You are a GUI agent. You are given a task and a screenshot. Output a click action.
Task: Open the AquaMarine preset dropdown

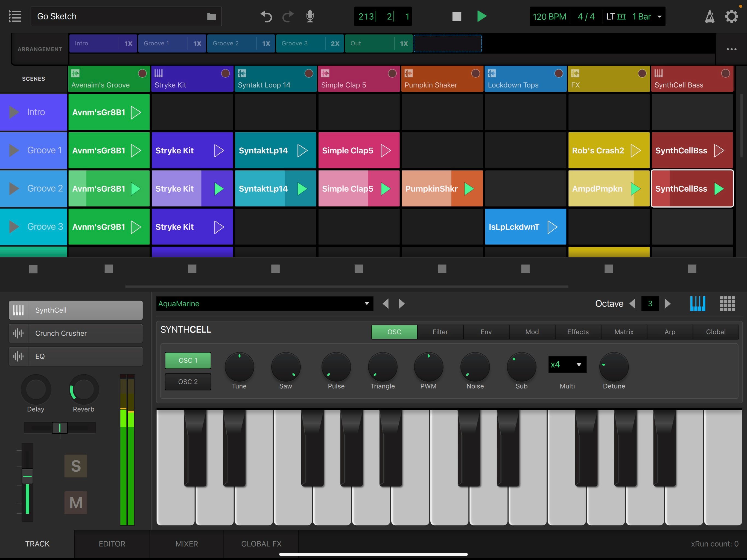click(x=264, y=304)
